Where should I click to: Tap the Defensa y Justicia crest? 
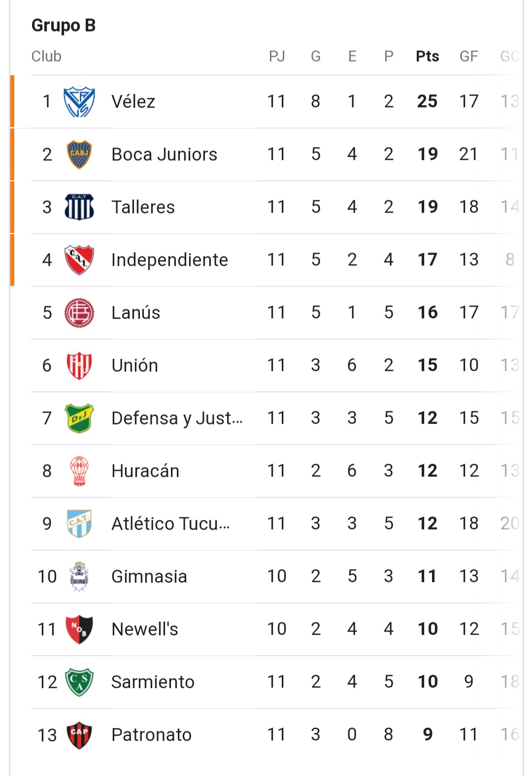pos(79,418)
